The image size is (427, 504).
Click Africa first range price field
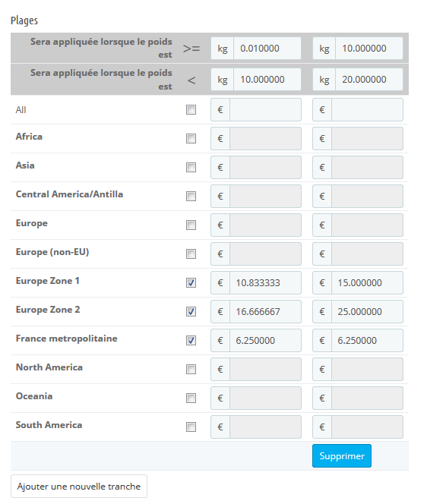tap(265, 139)
